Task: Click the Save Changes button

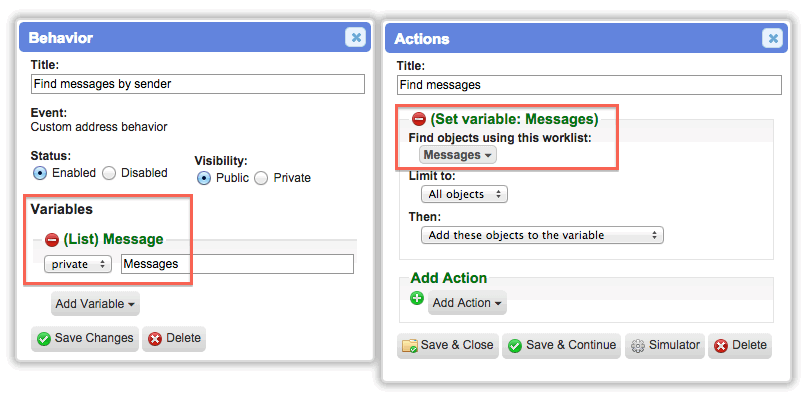Action: click(85, 339)
